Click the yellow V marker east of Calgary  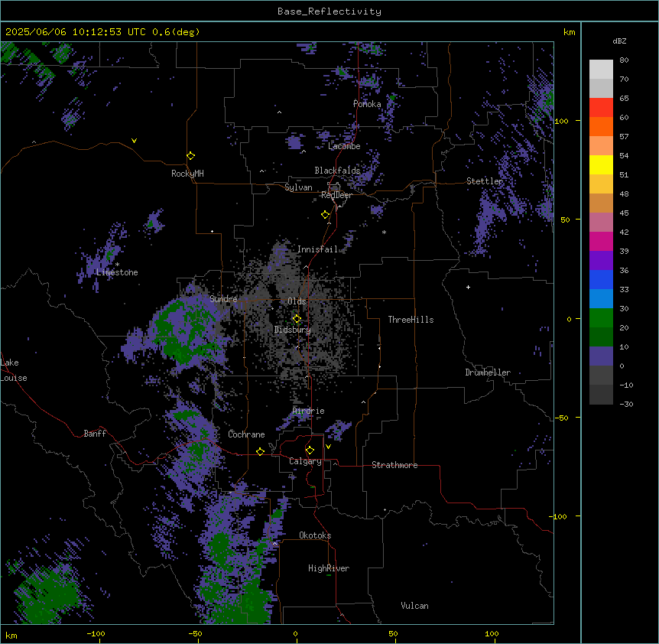328,447
